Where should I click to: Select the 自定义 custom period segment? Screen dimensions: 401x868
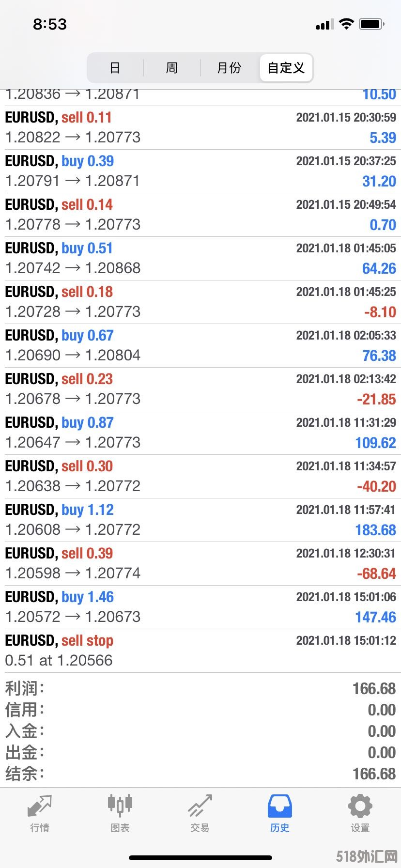[286, 67]
